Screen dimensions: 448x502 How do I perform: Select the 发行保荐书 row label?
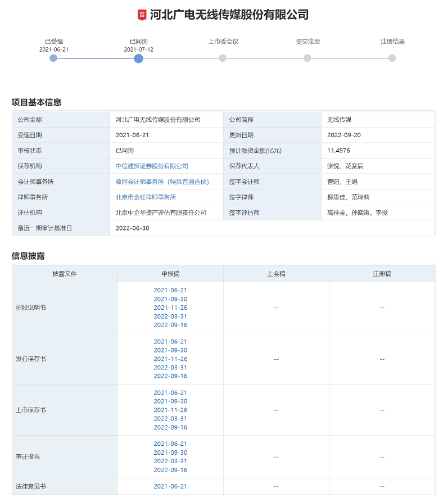[x=31, y=359]
